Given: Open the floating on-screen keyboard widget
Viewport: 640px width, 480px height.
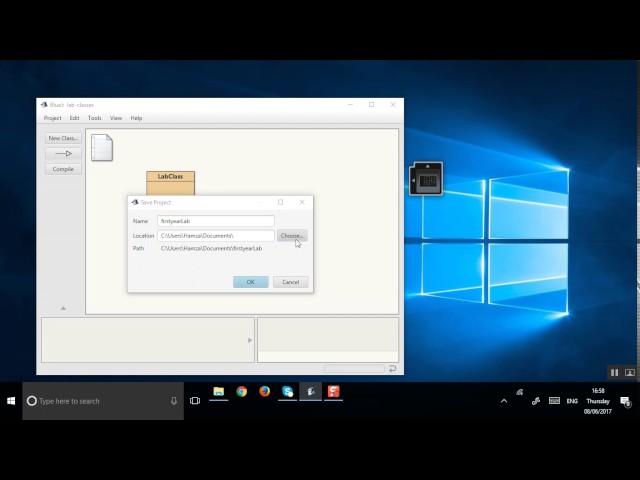Looking at the screenshot, I should point(426,179).
